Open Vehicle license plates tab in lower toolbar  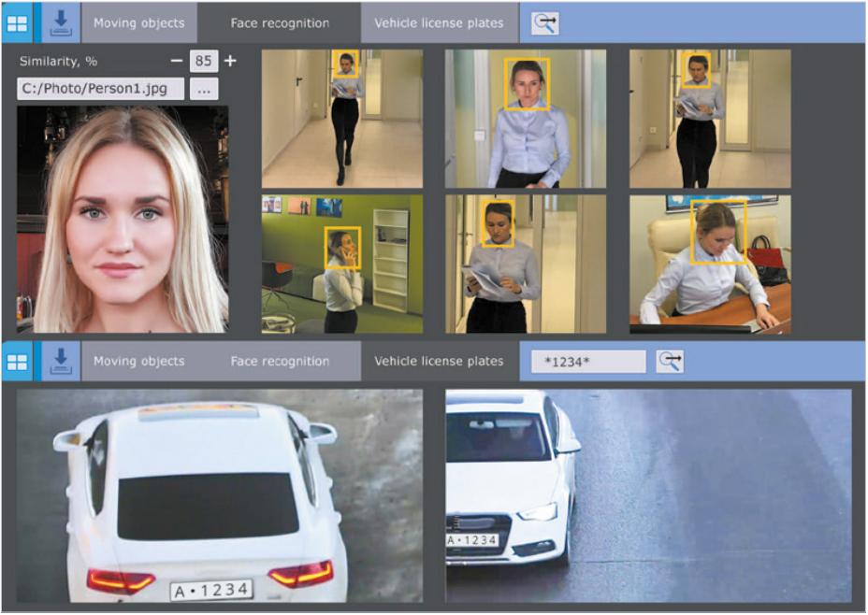[x=439, y=361]
